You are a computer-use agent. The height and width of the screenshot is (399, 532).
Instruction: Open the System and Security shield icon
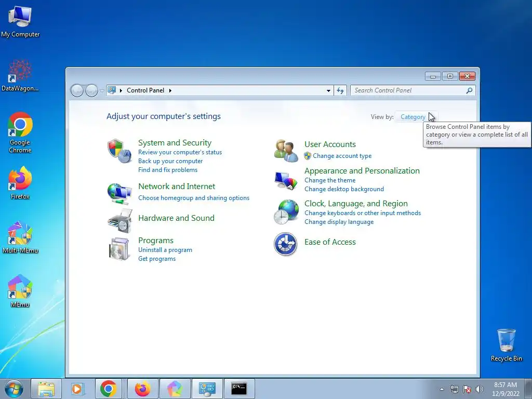click(119, 151)
